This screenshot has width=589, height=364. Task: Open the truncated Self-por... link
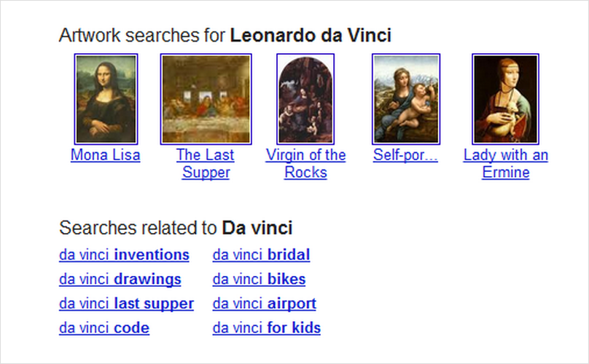click(x=405, y=155)
